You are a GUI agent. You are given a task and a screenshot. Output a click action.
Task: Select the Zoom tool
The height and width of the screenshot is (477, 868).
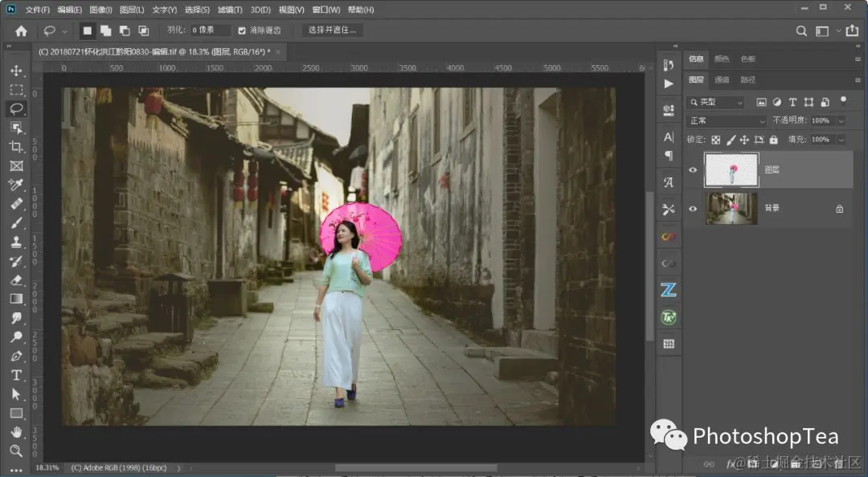click(16, 451)
